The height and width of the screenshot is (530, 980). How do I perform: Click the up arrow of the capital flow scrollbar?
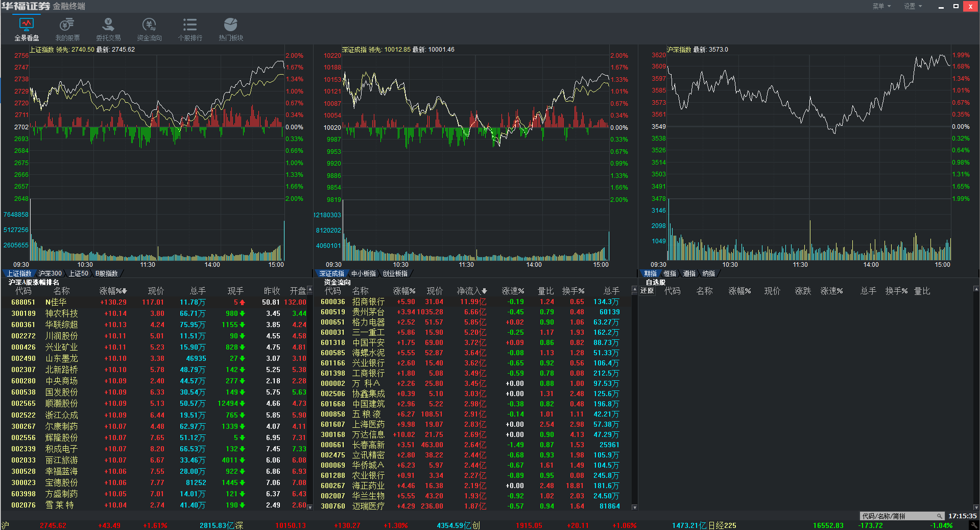coord(634,290)
